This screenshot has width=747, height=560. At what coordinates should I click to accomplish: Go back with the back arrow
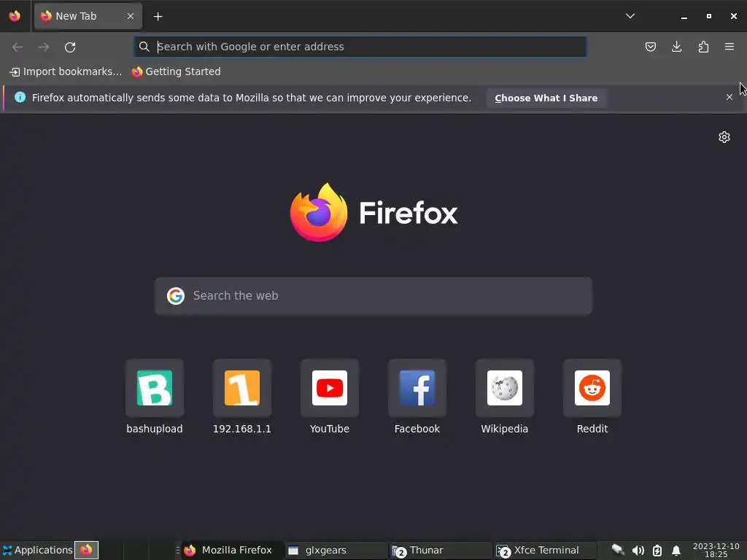tap(18, 47)
